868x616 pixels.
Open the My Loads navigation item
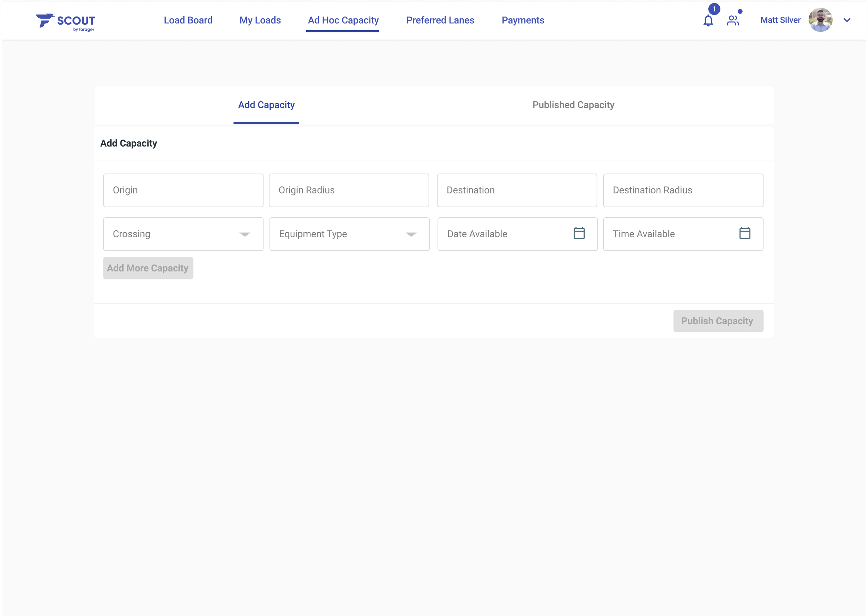point(260,20)
